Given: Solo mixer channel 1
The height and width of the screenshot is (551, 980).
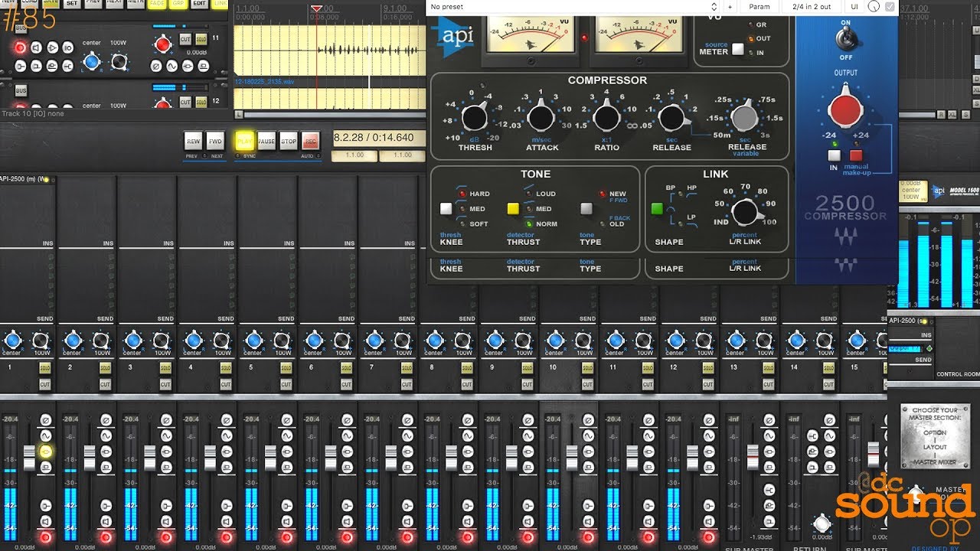Looking at the screenshot, I should click(x=44, y=368).
